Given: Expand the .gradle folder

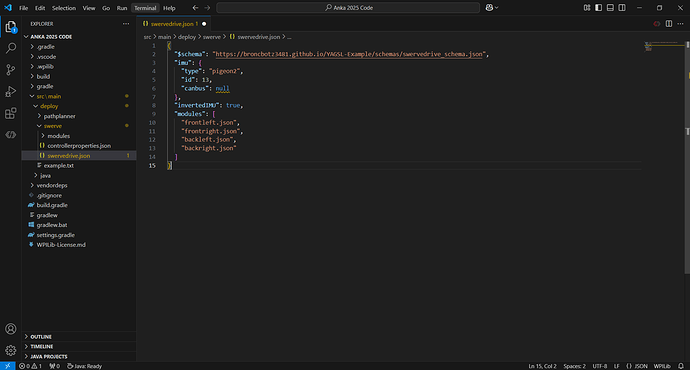Looking at the screenshot, I should [x=45, y=47].
